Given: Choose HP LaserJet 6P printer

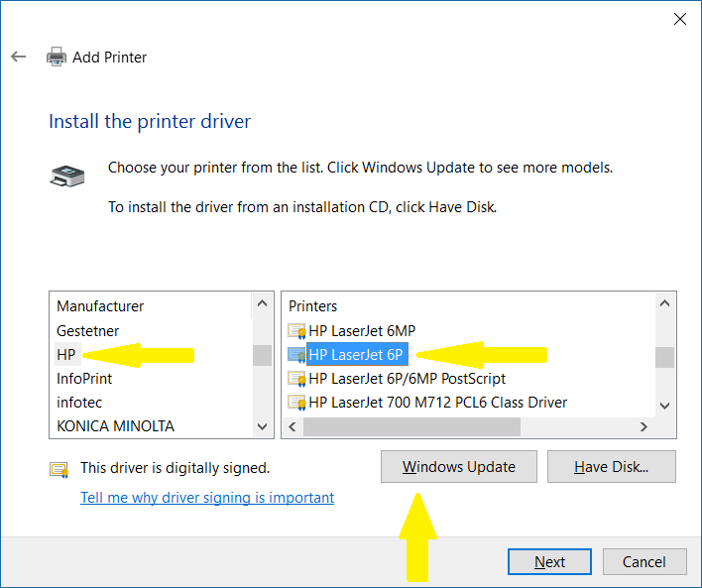Looking at the screenshot, I should pyautogui.click(x=357, y=355).
